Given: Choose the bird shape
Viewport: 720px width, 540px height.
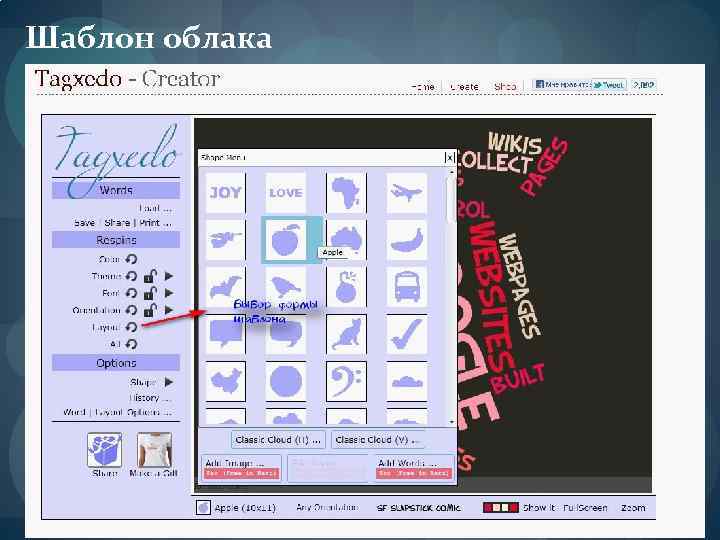Looking at the screenshot, I should (x=286, y=287).
